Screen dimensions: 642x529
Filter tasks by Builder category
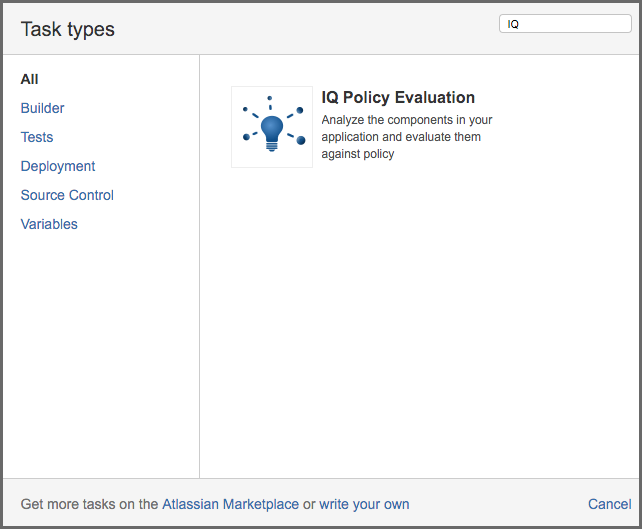coord(43,108)
